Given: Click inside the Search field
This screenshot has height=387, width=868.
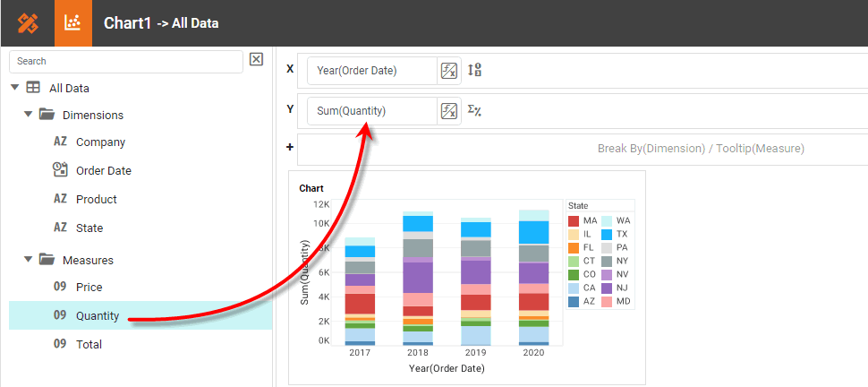Looking at the screenshot, I should pos(125,61).
